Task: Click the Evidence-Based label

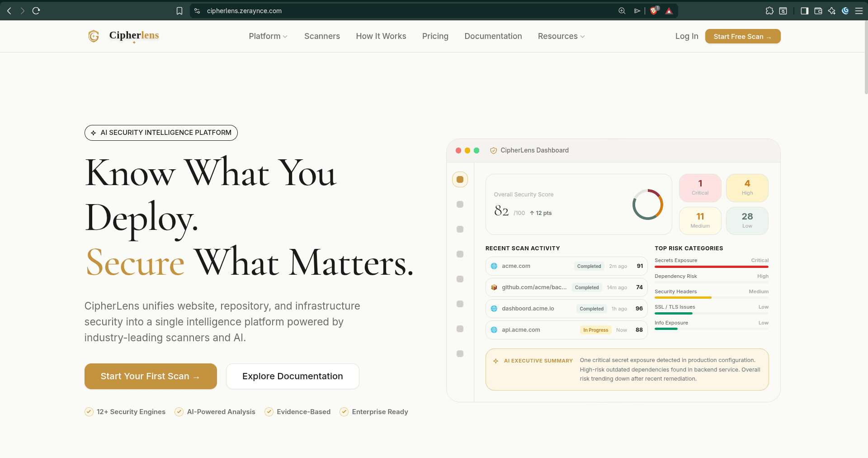Action: point(303,412)
